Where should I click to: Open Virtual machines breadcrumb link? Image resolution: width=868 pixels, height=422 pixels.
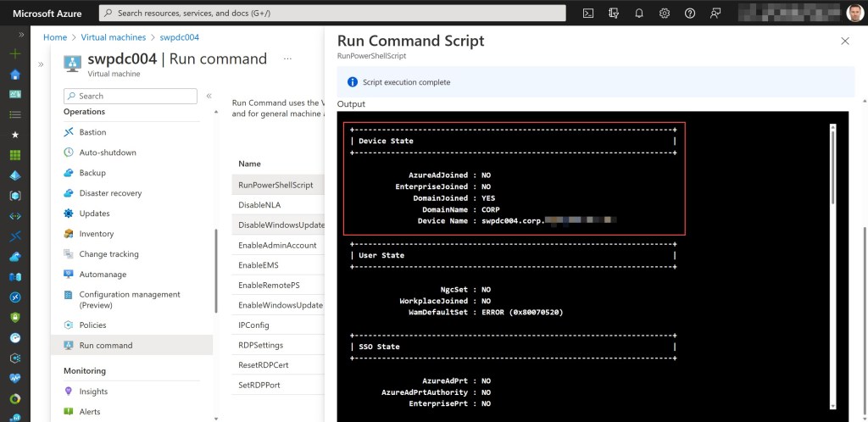pos(113,37)
